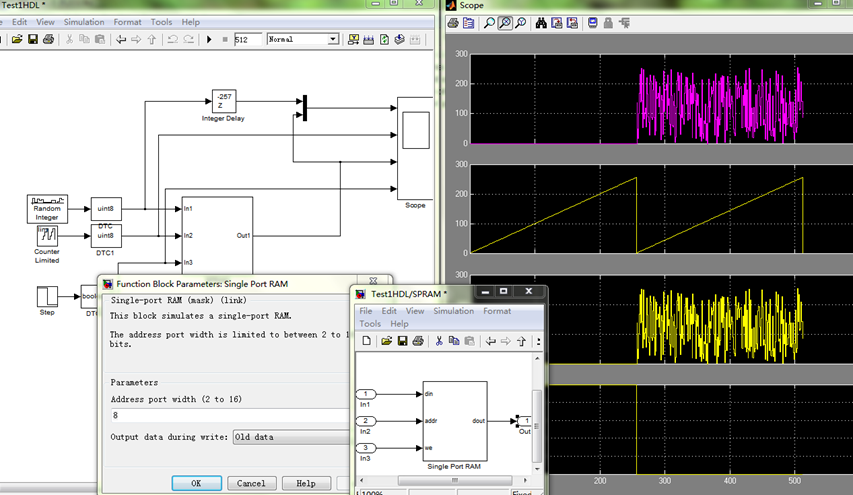
Task: Open the simulation mode dropdown showing Normal
Action: [x=333, y=39]
